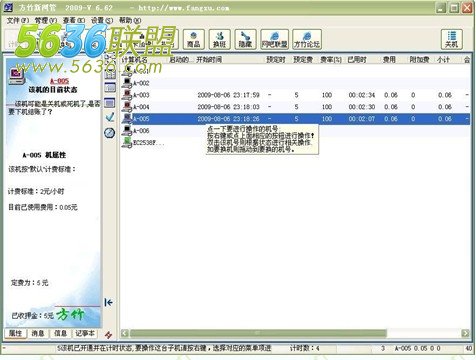Click elapsed time 00:02:30 in row A-004
Viewport: 476px width, 360px height.
362,107
